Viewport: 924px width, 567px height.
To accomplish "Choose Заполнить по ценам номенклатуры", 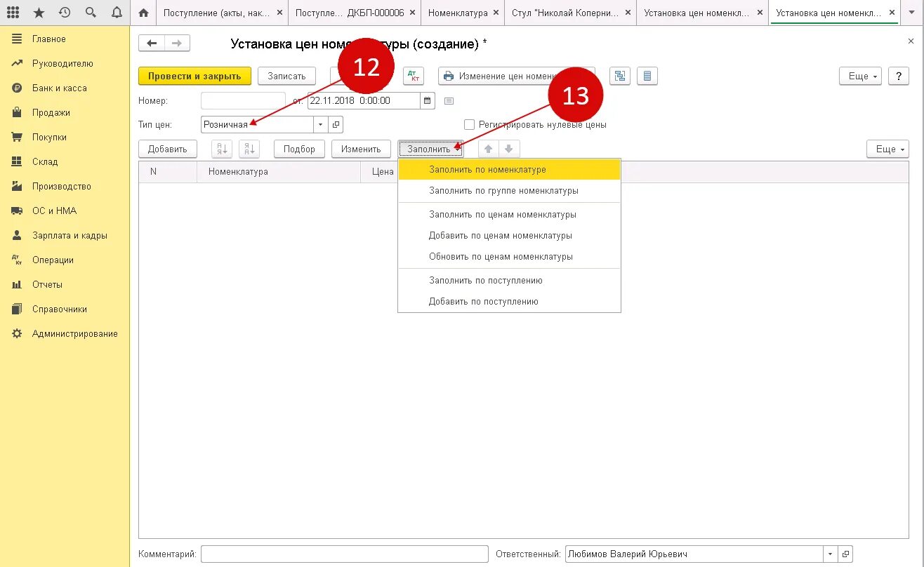I will tap(509, 214).
